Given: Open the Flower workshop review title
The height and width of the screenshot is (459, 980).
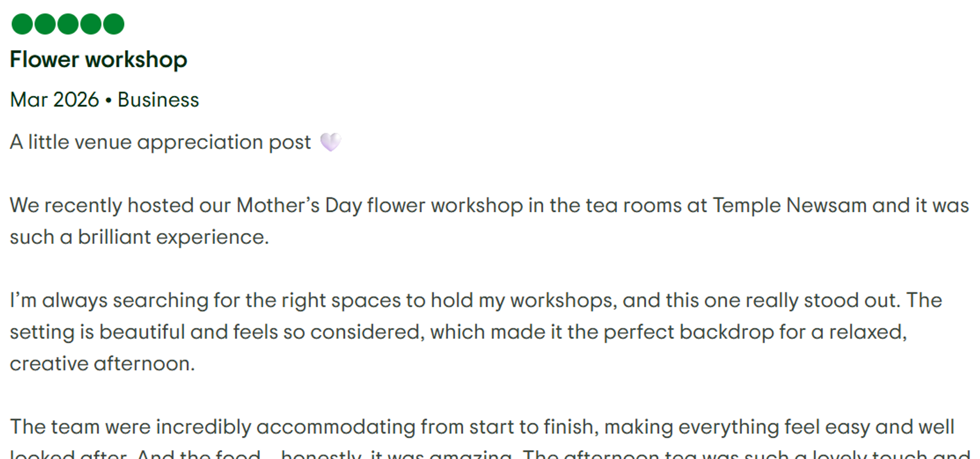Looking at the screenshot, I should [99, 60].
